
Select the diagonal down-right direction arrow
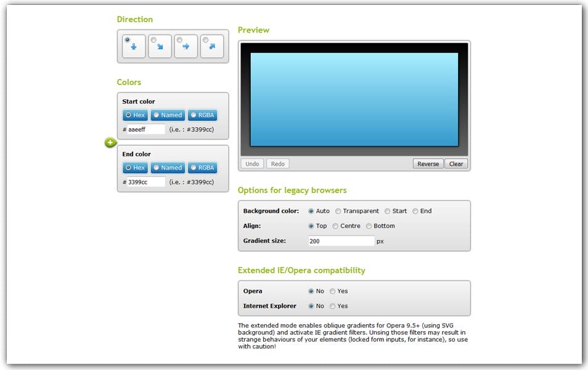coord(160,46)
